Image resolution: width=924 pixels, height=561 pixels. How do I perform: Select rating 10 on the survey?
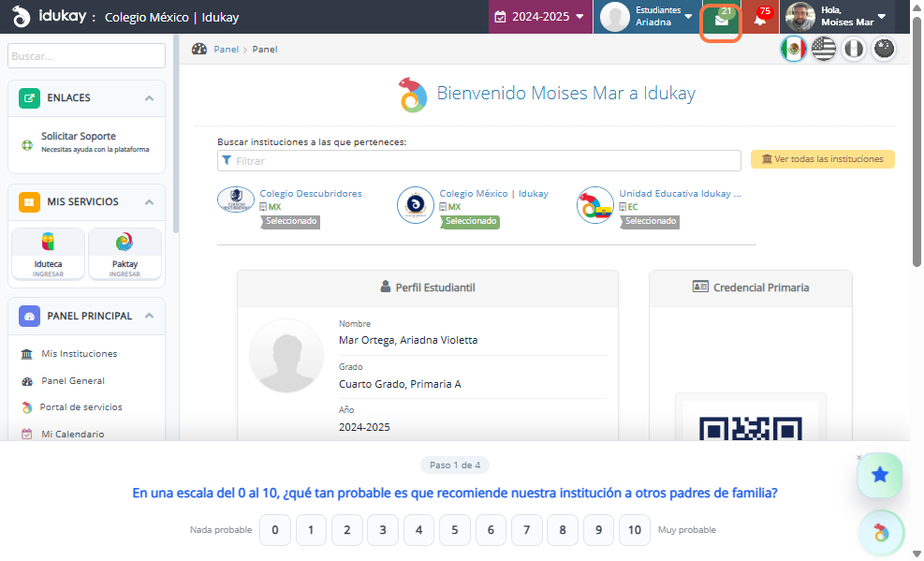[x=635, y=530]
